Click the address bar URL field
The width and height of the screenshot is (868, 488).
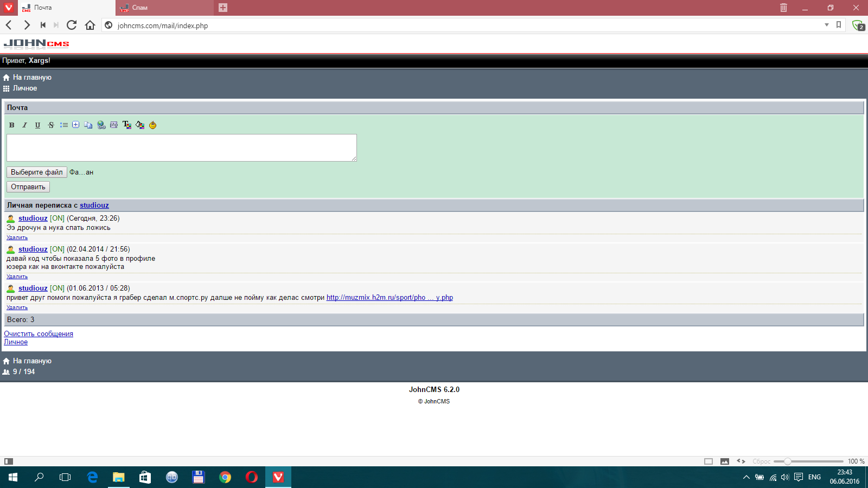click(x=467, y=25)
